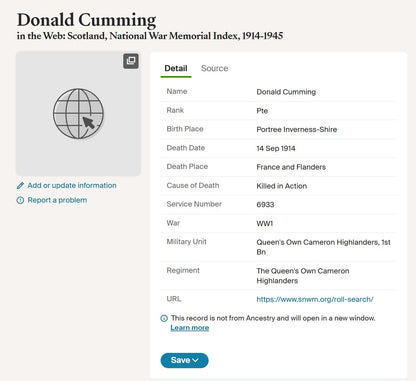Viewport: 416px width, 381px height.
Task: Click the notice that the record is not from Ancestry
Action: [x=273, y=318]
